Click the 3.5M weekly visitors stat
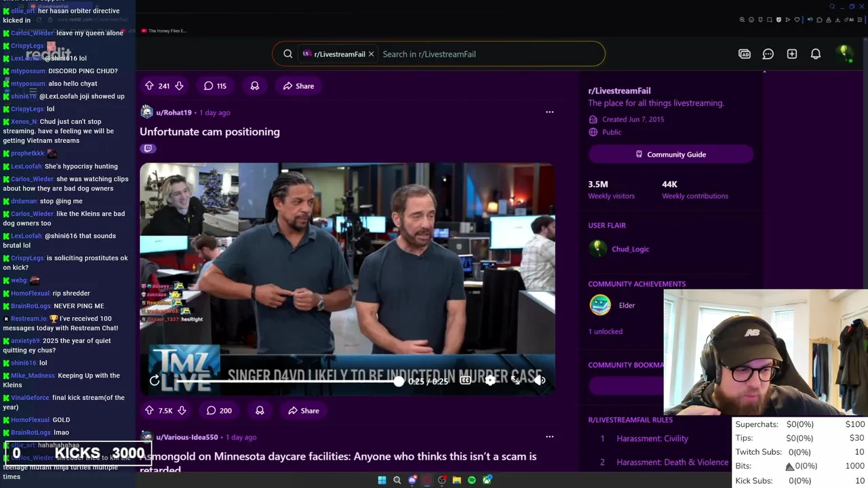Screen dimensions: 868x488 point(611,189)
